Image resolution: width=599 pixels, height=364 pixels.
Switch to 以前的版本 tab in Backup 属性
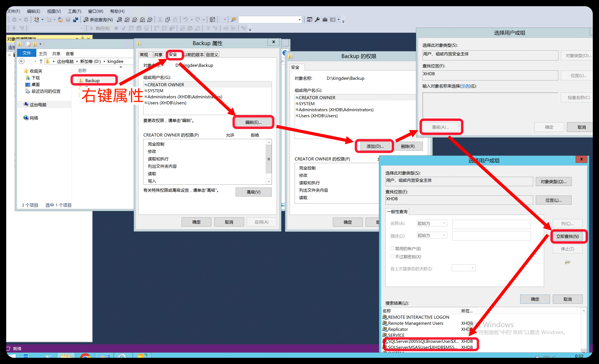pyautogui.click(x=194, y=55)
